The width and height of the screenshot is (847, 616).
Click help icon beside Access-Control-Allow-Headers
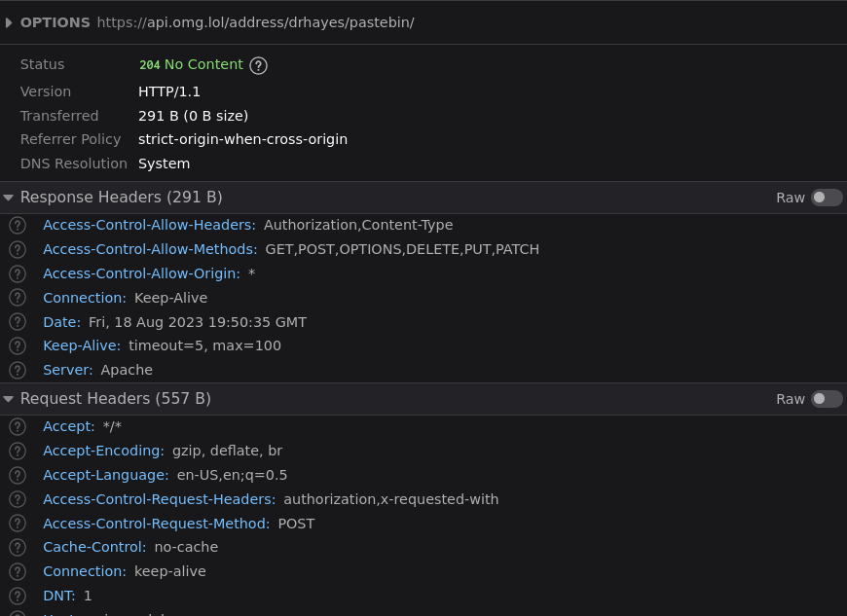[18, 225]
